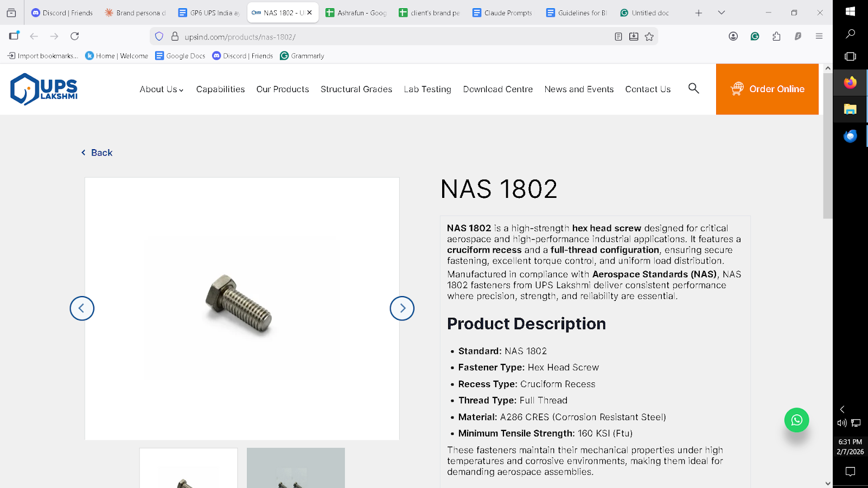
Task: Toggle reader view icon in address bar
Action: tap(618, 37)
